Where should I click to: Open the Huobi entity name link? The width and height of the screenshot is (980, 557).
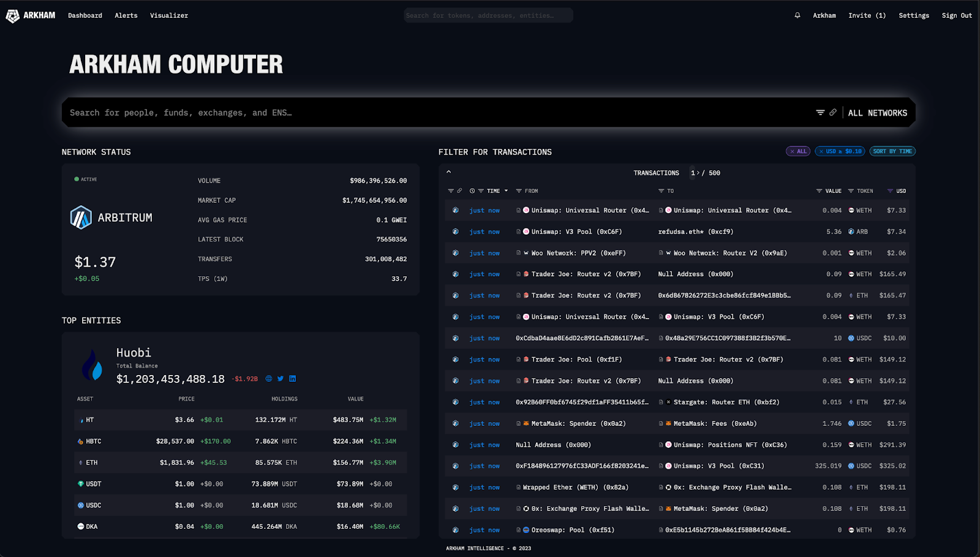point(134,353)
